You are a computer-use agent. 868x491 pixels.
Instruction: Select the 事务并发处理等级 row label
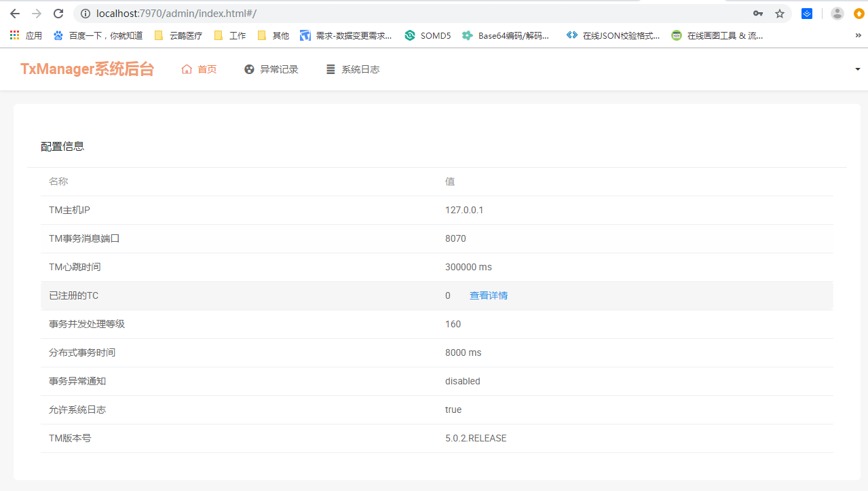point(87,324)
